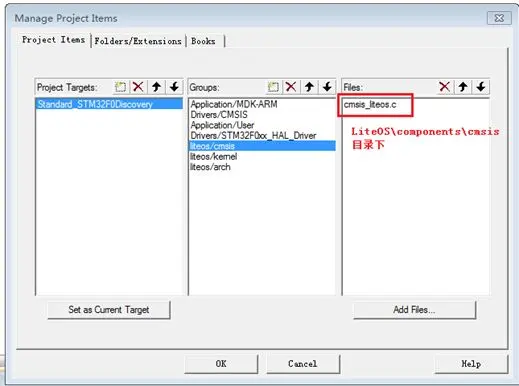Open the Books tab
The image size is (519, 386).
pyautogui.click(x=203, y=41)
